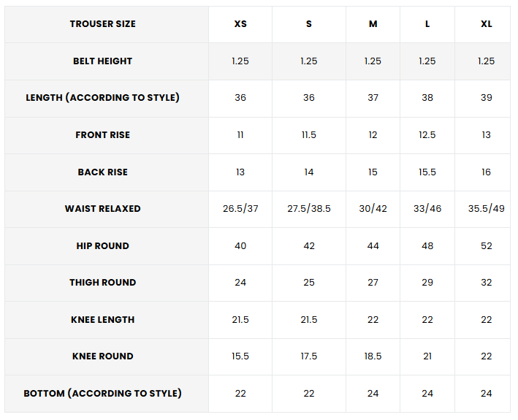Viewport: 518px width, 420px height.
Task: Select the BACK RISE row label
Action: tap(102, 172)
